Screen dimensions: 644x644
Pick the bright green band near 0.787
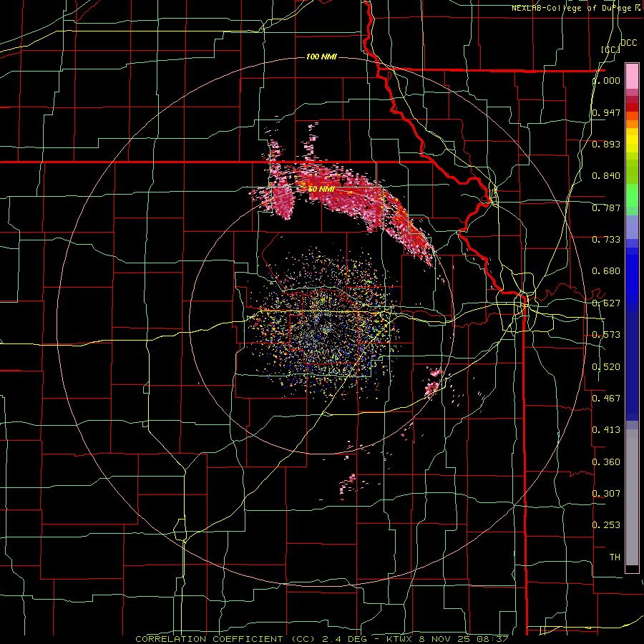click(x=632, y=195)
